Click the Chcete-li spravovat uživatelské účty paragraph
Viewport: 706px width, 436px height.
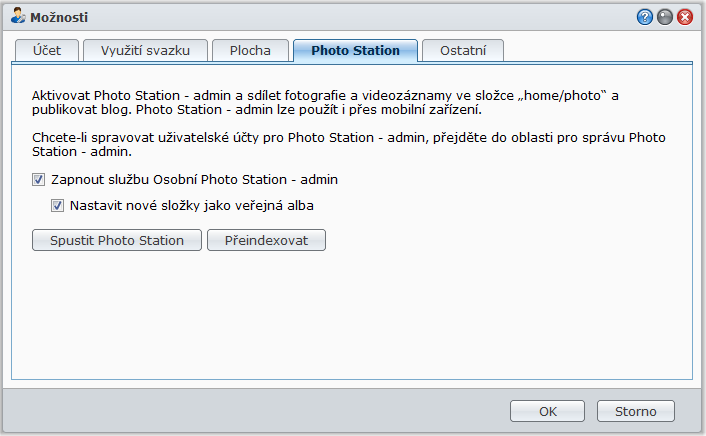coord(348,145)
